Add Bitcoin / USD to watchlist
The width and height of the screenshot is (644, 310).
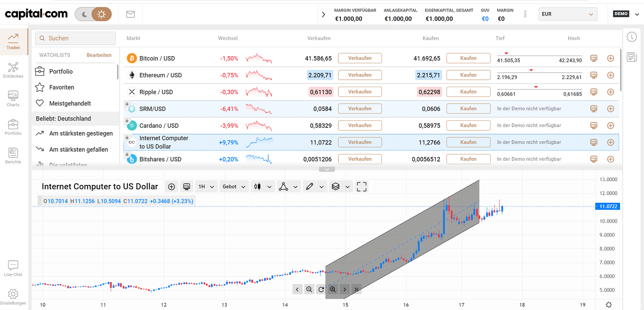[x=610, y=58]
